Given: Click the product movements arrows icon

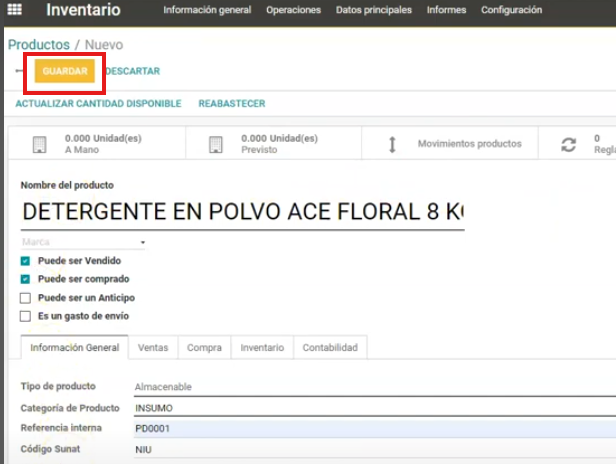Looking at the screenshot, I should tap(392, 144).
